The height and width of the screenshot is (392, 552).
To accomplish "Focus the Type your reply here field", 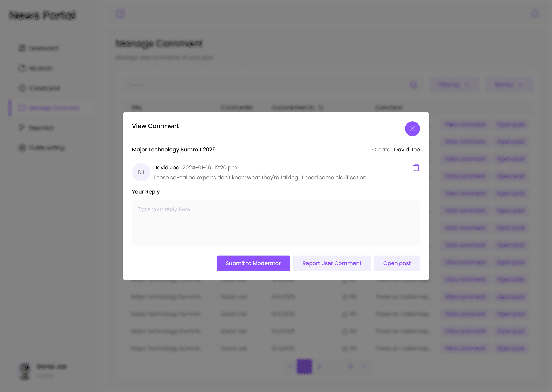I will pos(275,223).
